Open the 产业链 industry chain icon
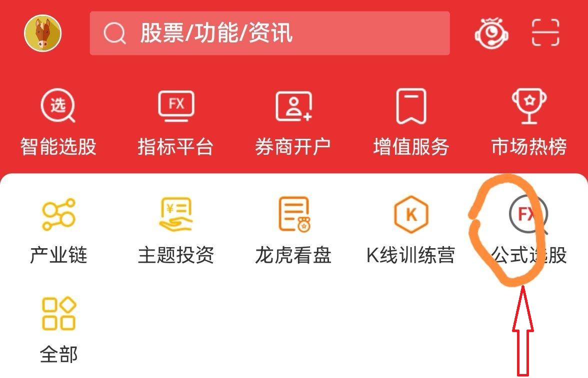The image size is (588, 378). click(58, 214)
